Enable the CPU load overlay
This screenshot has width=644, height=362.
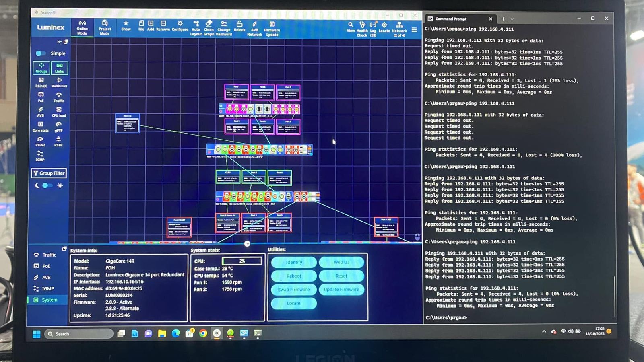(59, 112)
